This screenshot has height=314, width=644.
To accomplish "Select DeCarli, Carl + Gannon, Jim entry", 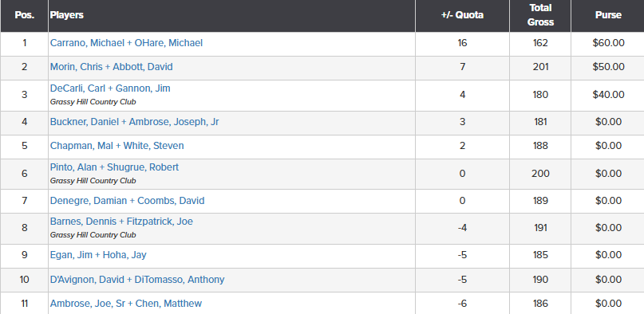I will 110,88.
